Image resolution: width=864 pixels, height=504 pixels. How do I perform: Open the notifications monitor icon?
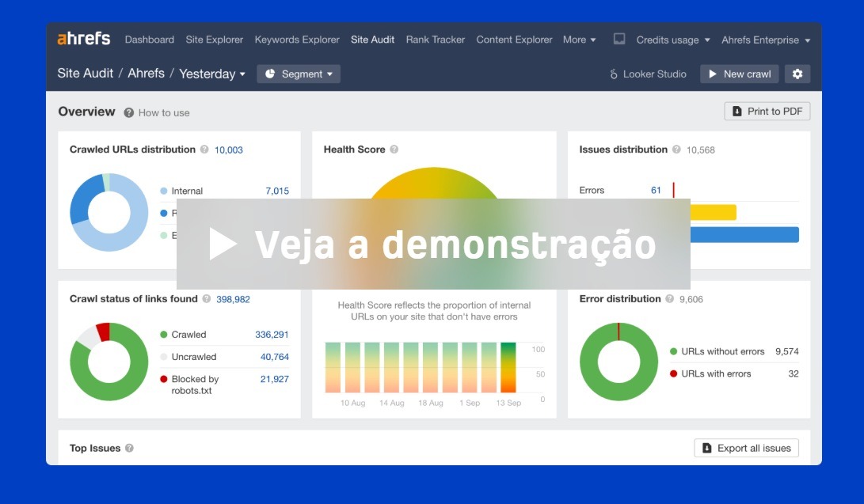coord(619,39)
